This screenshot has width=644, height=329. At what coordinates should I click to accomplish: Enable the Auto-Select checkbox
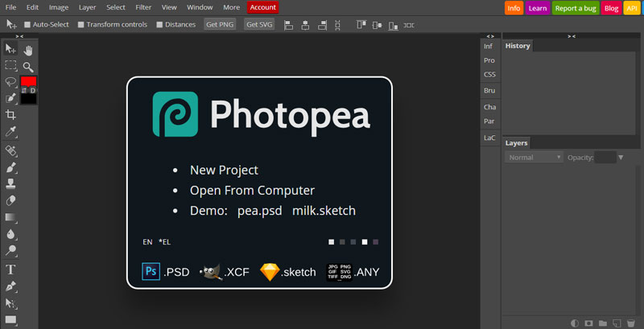(x=27, y=25)
